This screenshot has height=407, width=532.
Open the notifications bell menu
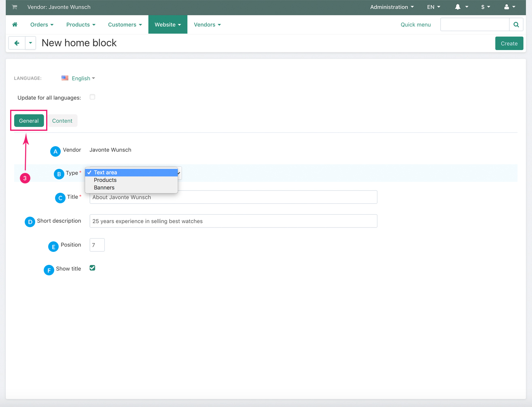pos(461,7)
